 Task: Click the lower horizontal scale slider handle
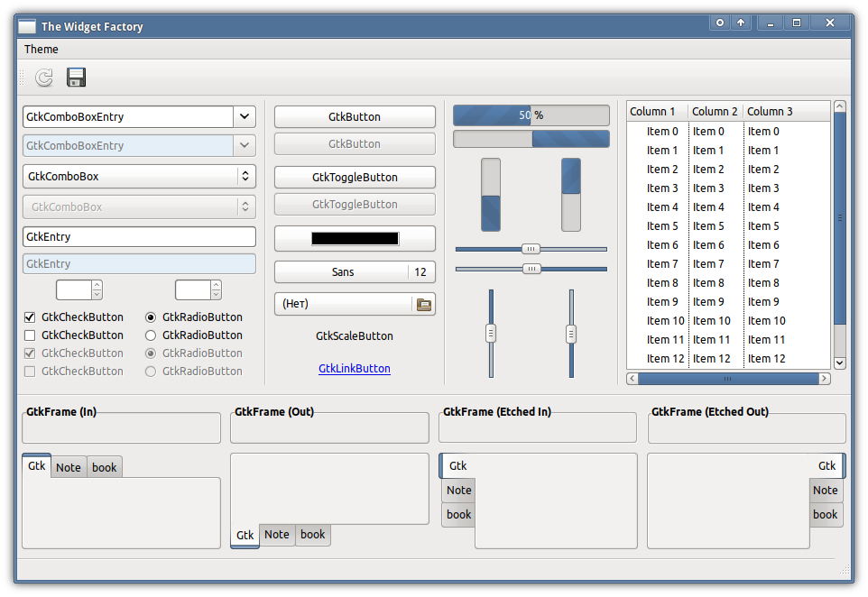click(x=531, y=269)
